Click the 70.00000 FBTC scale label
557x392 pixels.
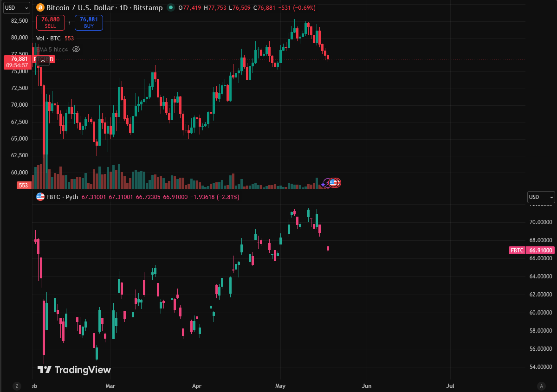click(541, 222)
